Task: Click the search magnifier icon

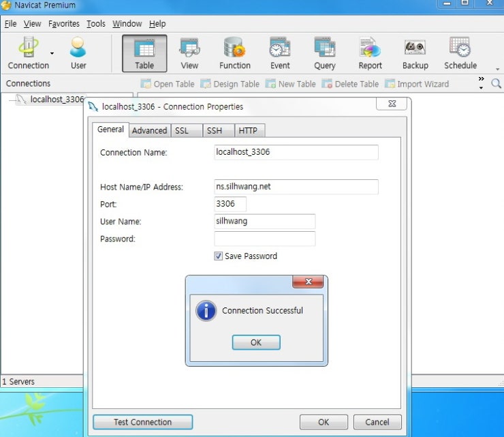Action: tap(496, 84)
